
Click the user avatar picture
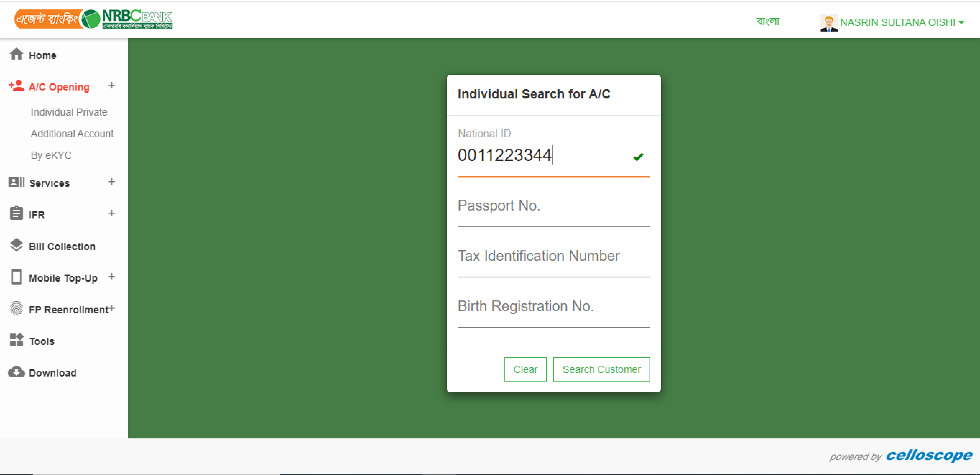click(829, 23)
